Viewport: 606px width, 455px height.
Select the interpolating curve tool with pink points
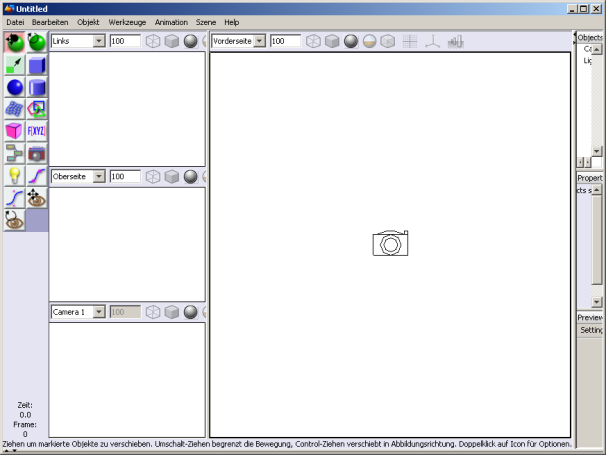(x=37, y=176)
